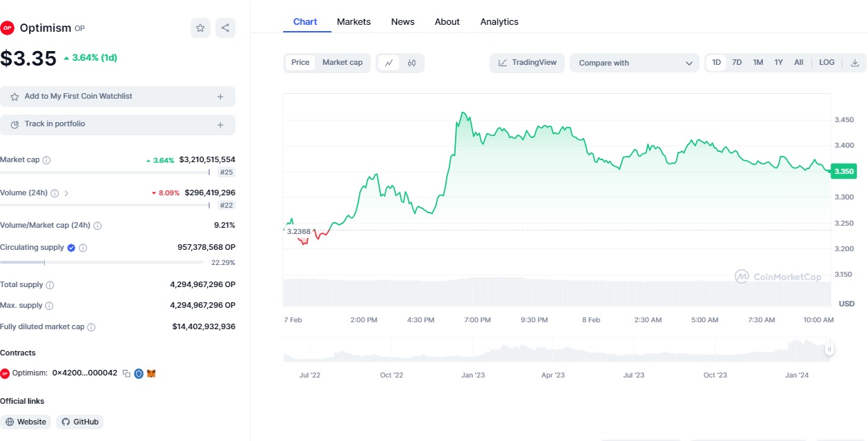This screenshot has width=868, height=441.
Task: Click the Market cap rank bar
Action: coord(105,173)
